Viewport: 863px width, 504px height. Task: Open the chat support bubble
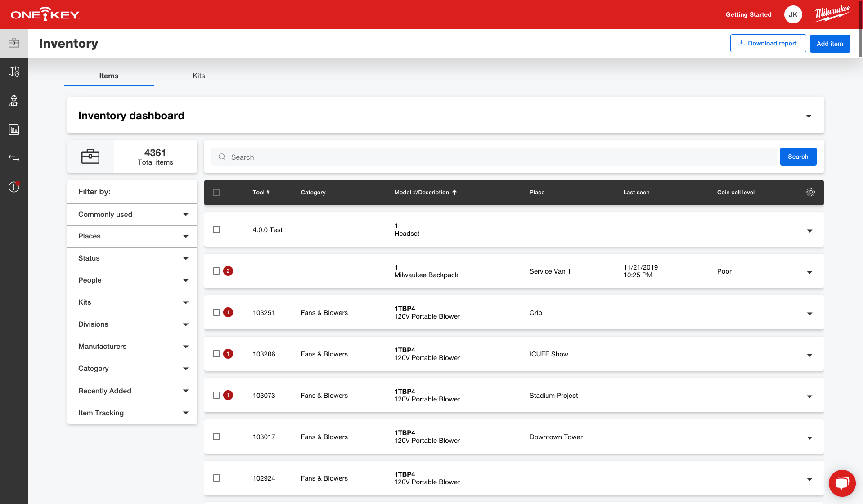point(842,483)
